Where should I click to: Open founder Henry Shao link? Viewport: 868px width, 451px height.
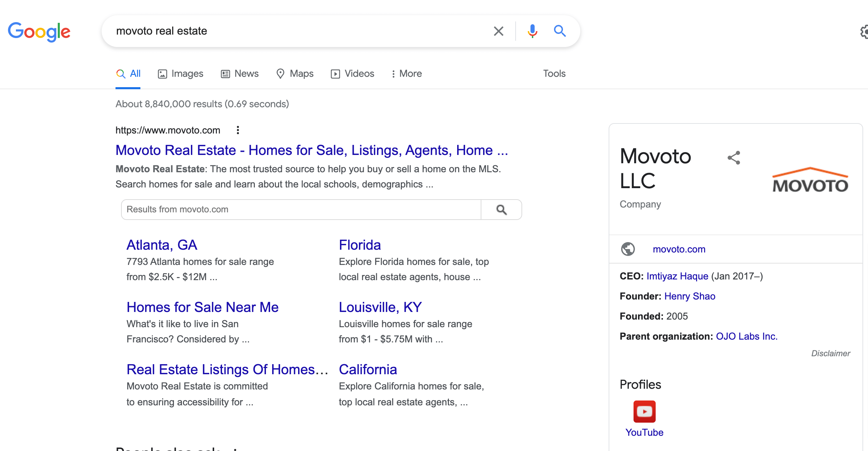click(690, 296)
